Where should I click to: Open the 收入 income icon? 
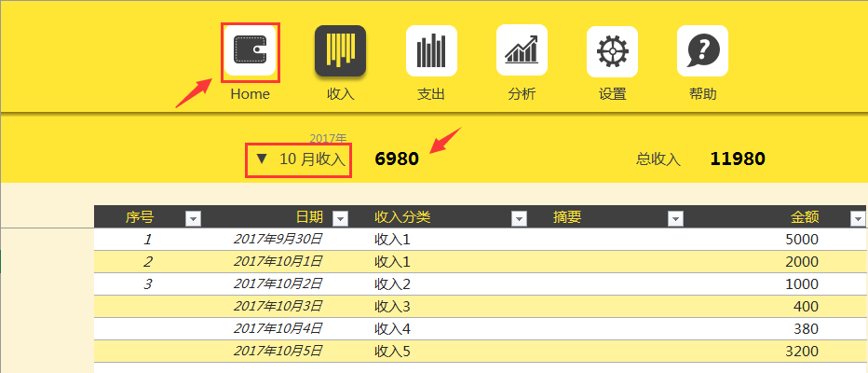pos(341,50)
